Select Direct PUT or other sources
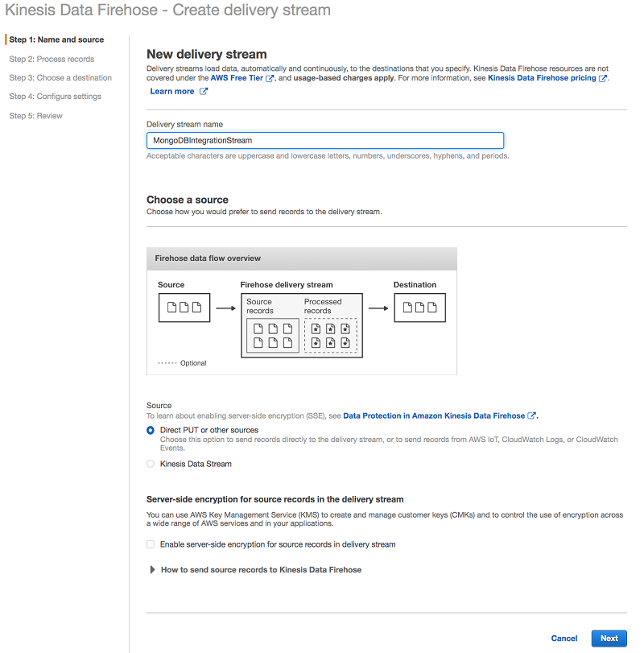The width and height of the screenshot is (644, 653). [151, 430]
